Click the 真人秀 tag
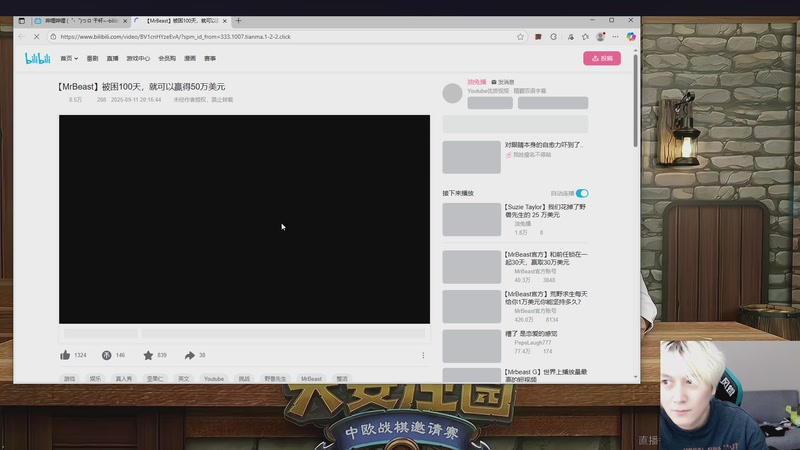 123,379
